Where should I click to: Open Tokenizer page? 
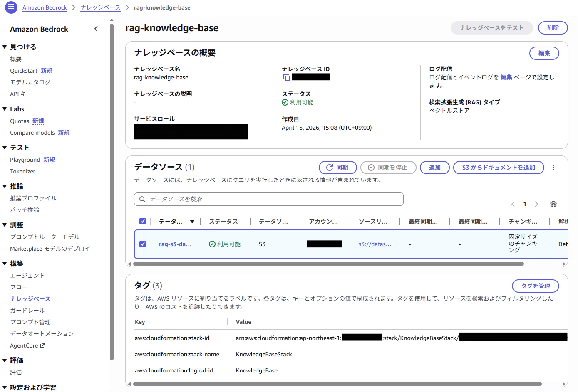coord(22,171)
